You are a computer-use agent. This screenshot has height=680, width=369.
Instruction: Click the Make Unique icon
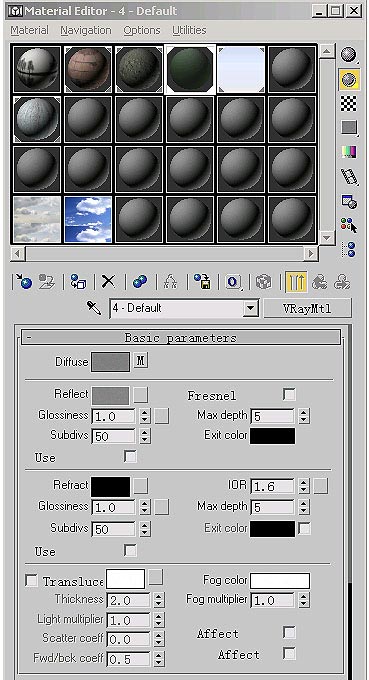click(x=171, y=282)
